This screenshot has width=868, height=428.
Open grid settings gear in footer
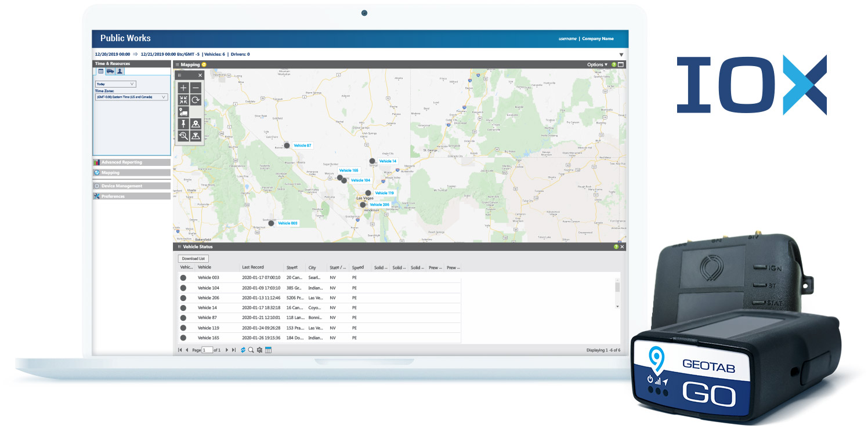point(259,350)
